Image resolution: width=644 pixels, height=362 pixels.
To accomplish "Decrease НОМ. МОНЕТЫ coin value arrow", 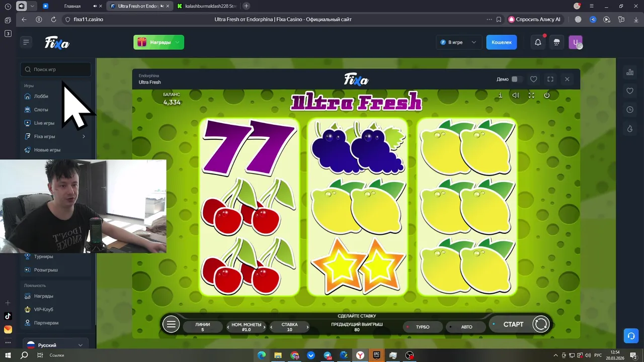I will click(228, 327).
